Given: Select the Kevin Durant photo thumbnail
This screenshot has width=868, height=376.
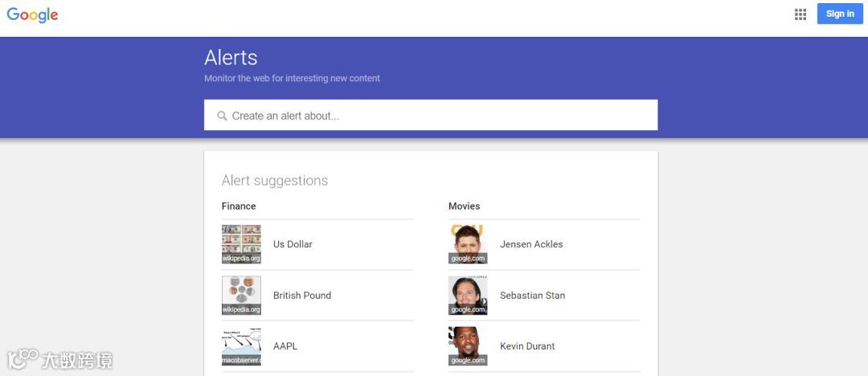Looking at the screenshot, I should coord(468,346).
